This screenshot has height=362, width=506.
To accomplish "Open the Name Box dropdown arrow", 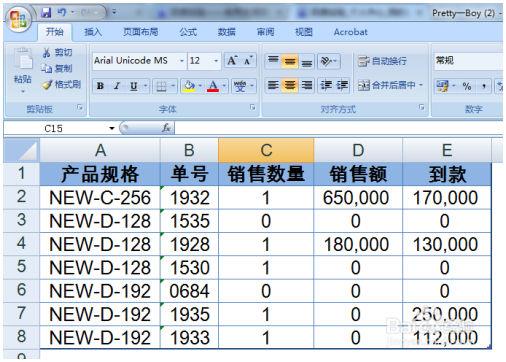I will click(112, 128).
